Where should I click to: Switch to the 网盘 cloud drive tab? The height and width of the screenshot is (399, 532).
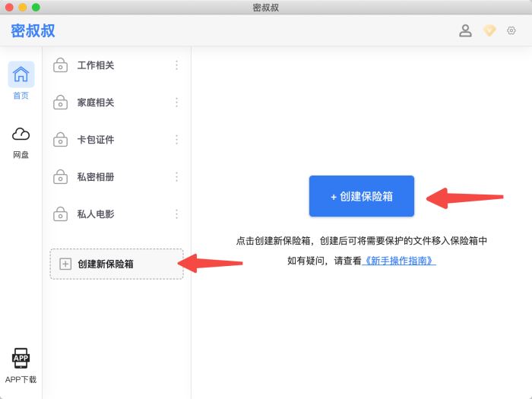click(x=21, y=143)
